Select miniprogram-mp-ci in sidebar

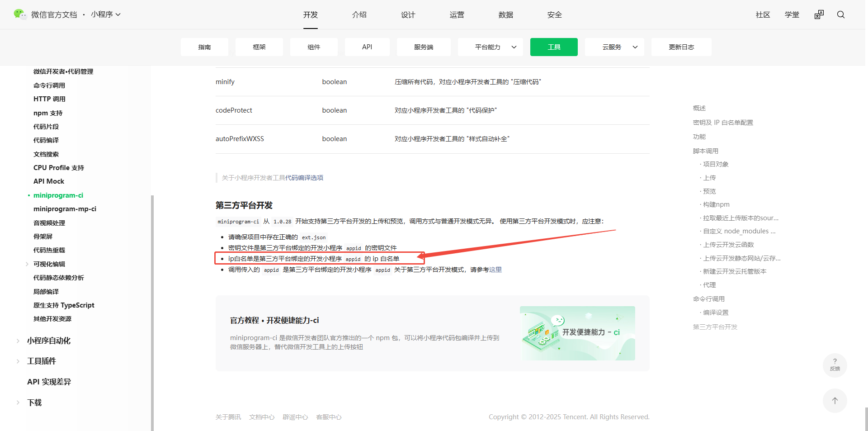[x=65, y=209]
